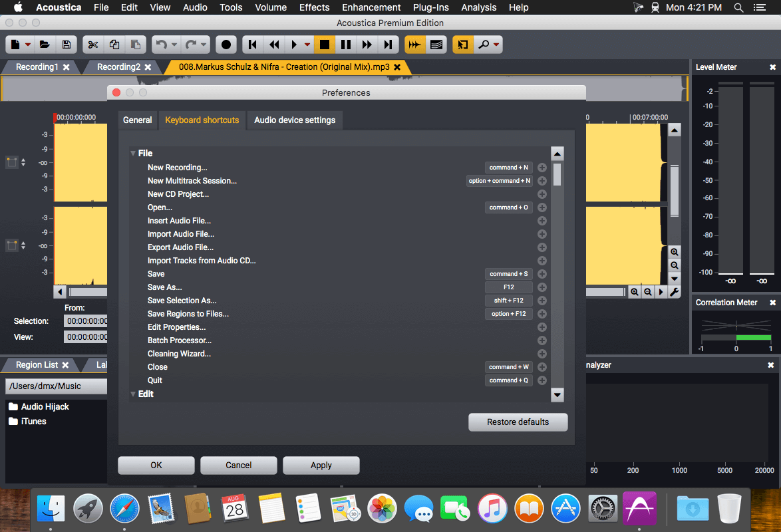The image size is (781, 532).
Task: Open the Enhancement menu
Action: (x=371, y=7)
